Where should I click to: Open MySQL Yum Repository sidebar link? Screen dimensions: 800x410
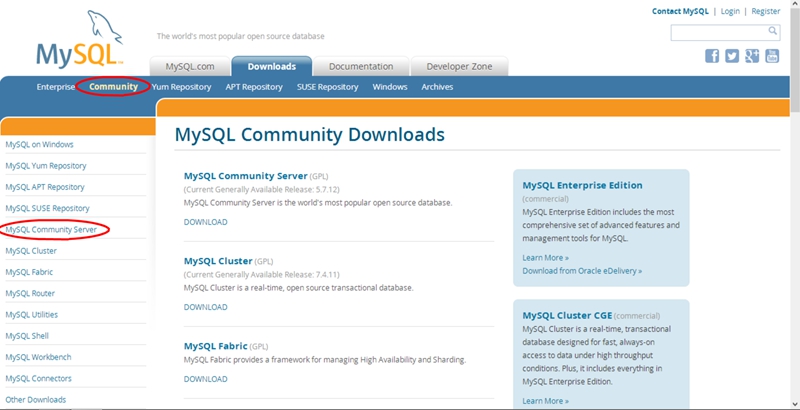(46, 166)
